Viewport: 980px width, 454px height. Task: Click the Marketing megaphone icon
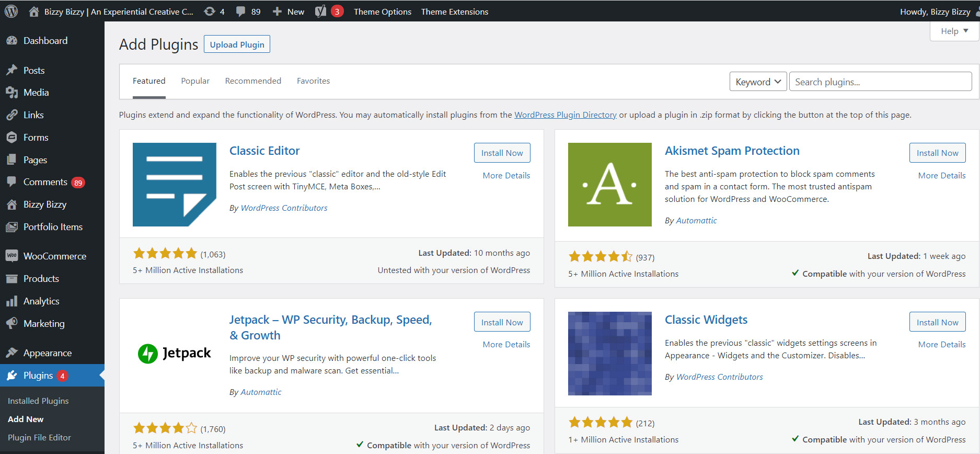pyautogui.click(x=11, y=324)
